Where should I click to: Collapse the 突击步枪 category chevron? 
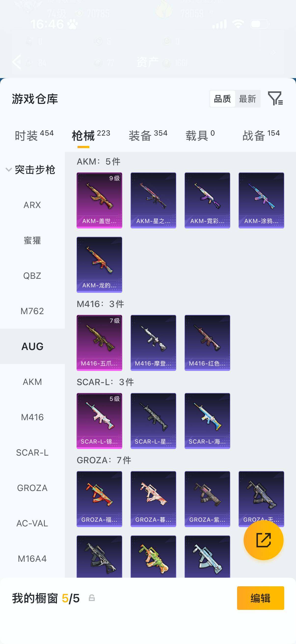coord(9,169)
